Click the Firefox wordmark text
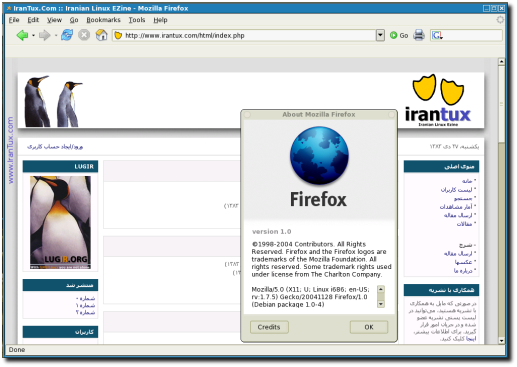 point(318,199)
